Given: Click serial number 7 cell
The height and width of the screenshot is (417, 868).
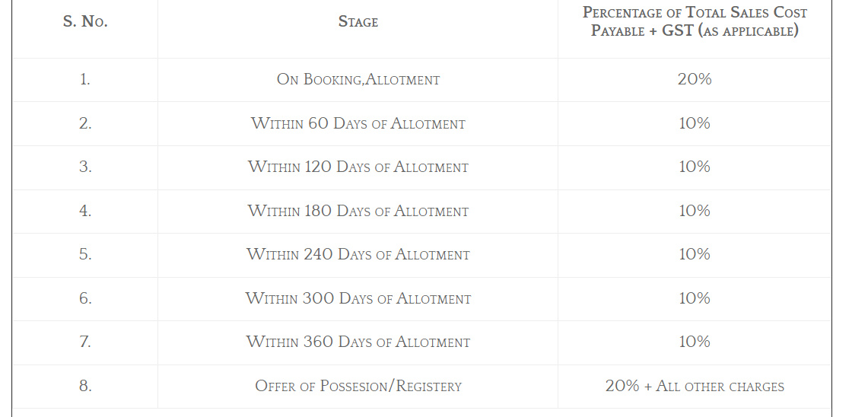Looking at the screenshot, I should [x=85, y=342].
